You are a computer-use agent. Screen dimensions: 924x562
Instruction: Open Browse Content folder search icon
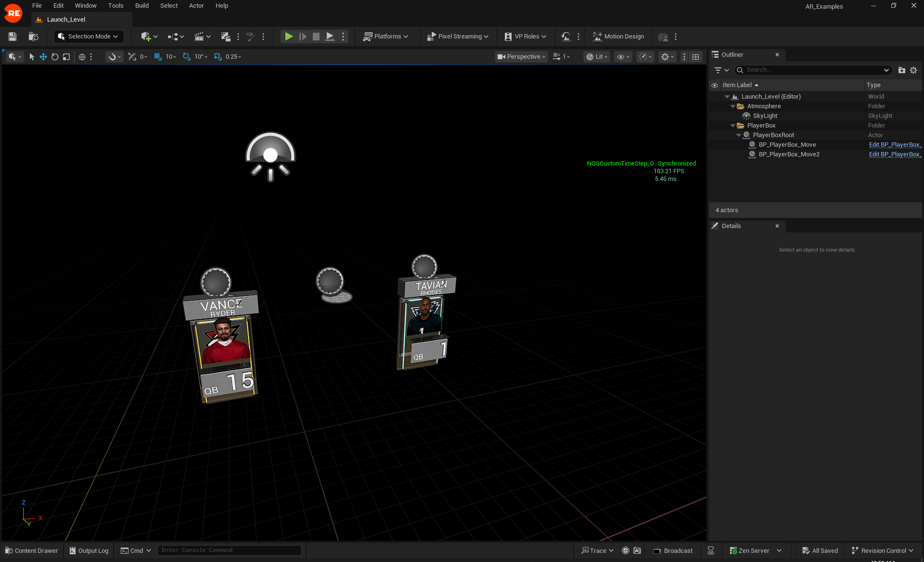coord(33,37)
